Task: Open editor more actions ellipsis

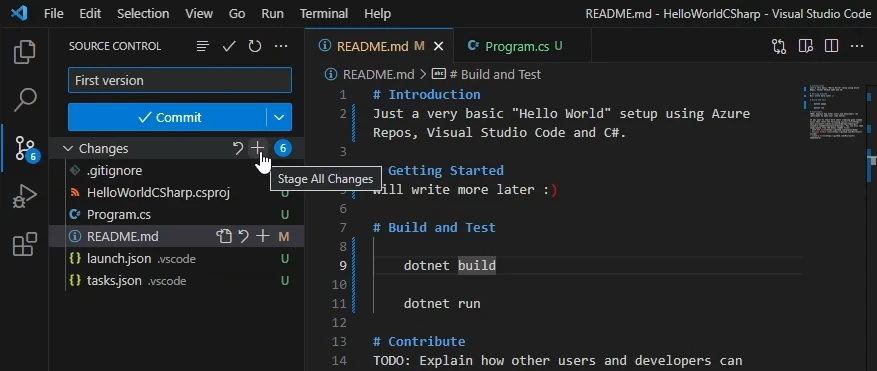Action: point(857,46)
